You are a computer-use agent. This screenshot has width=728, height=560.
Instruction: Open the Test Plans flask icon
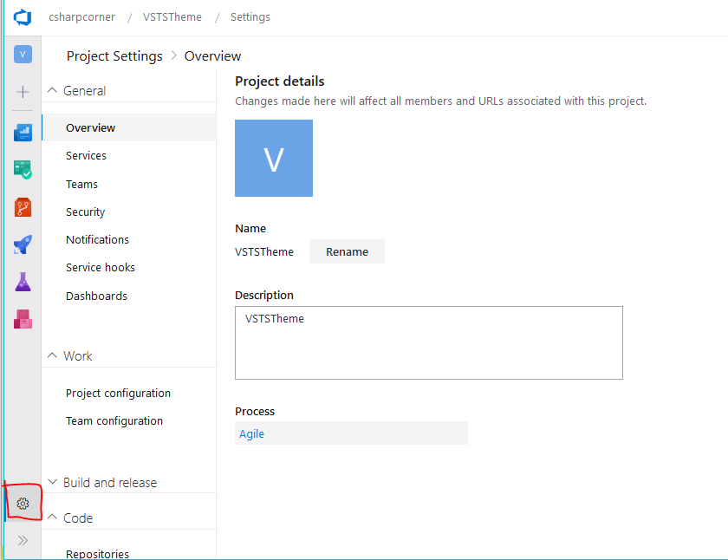pyautogui.click(x=23, y=282)
